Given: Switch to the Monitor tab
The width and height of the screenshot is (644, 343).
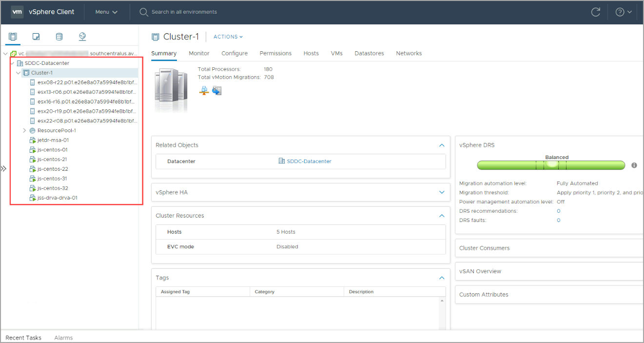Looking at the screenshot, I should (x=199, y=53).
